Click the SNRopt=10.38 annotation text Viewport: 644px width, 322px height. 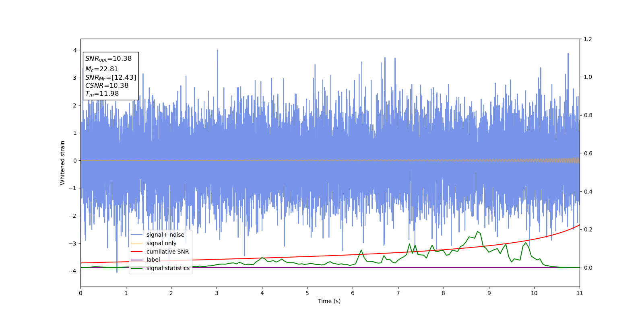(x=109, y=59)
